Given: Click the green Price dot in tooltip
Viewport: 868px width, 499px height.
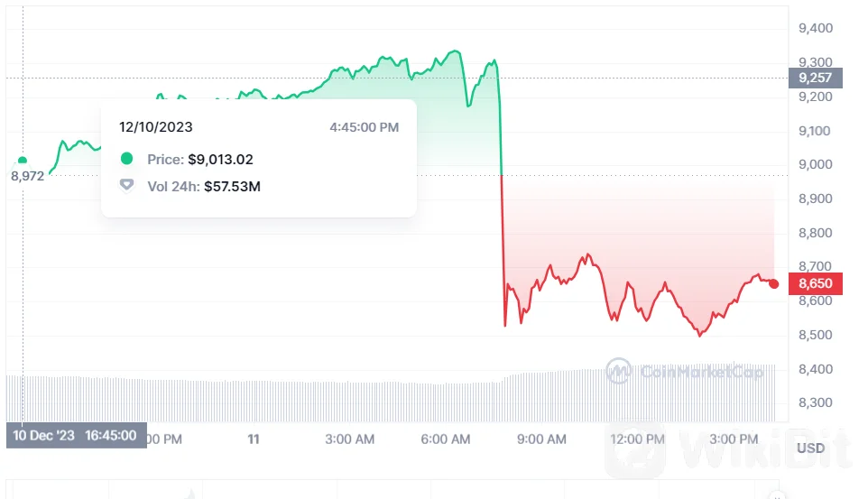Looking at the screenshot, I should 127,159.
